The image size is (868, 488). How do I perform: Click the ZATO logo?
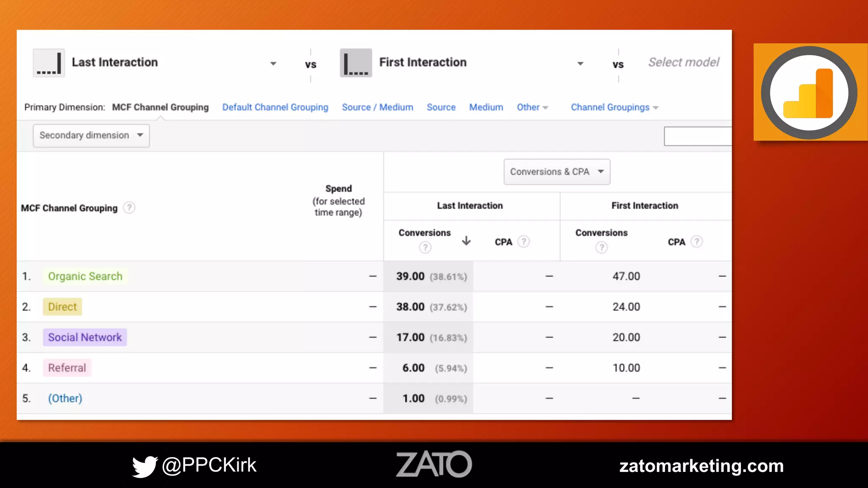click(x=434, y=464)
